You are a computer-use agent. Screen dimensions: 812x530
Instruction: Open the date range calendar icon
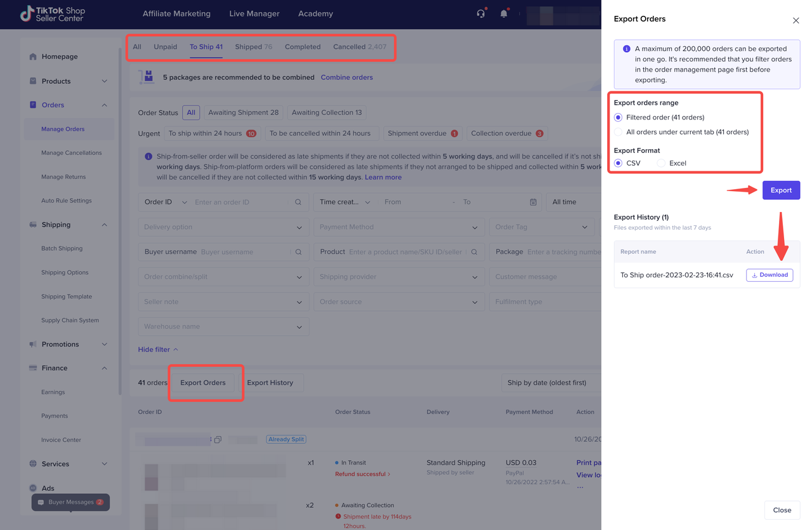(x=533, y=202)
